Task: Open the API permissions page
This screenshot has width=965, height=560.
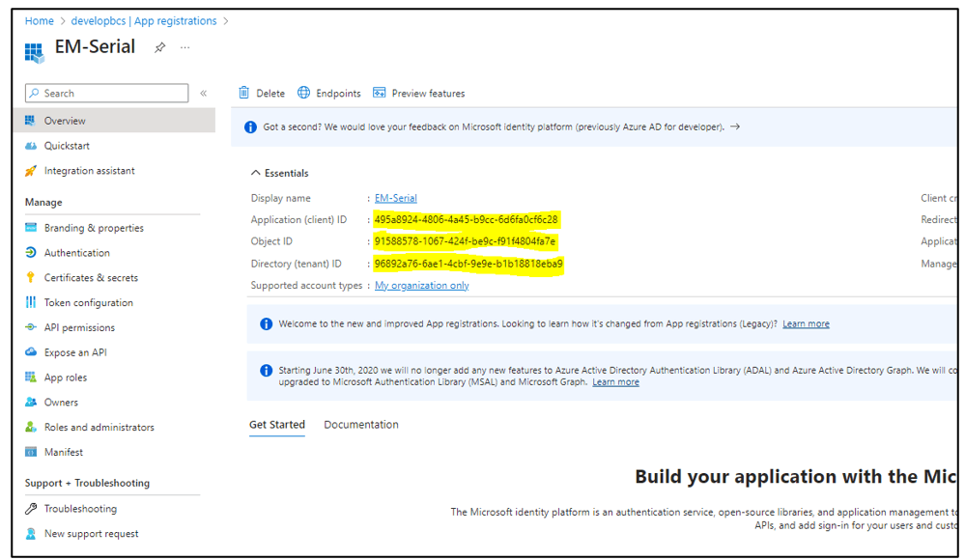Action: [79, 328]
